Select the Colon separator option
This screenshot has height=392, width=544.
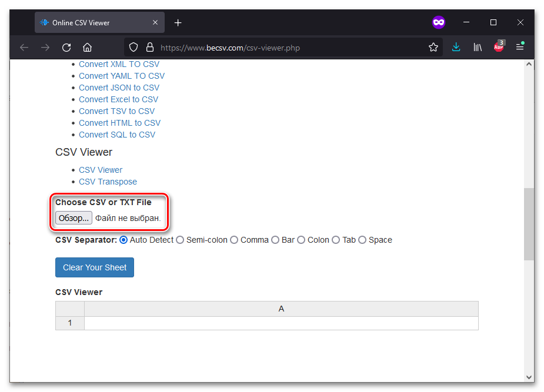click(301, 240)
